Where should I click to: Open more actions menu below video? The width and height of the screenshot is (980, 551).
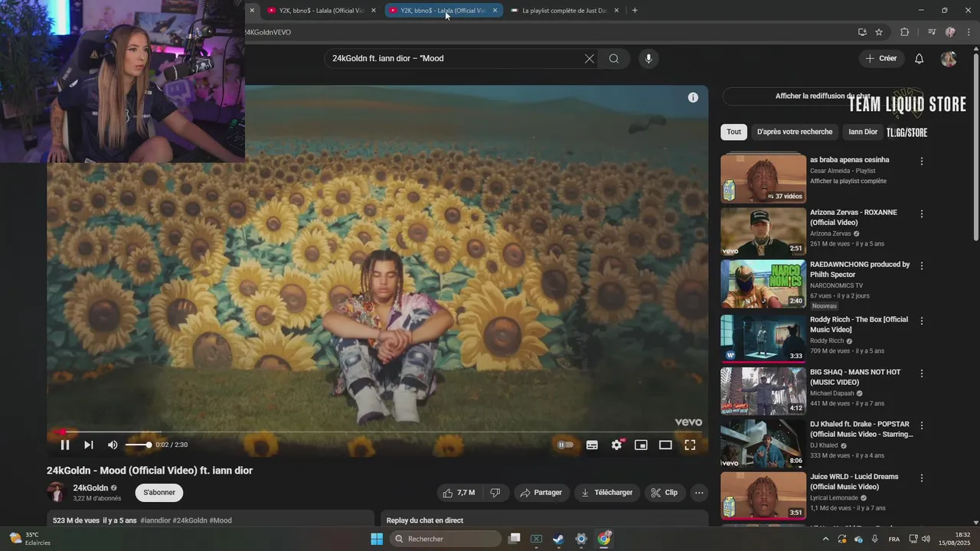699,493
